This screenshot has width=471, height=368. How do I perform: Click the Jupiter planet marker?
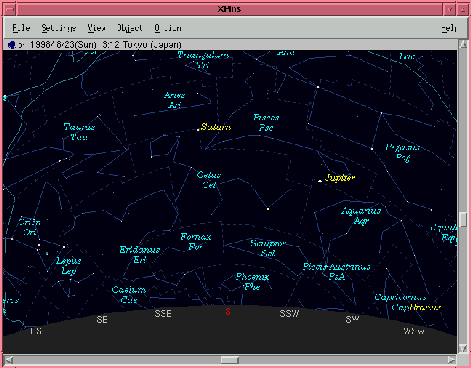[x=320, y=181]
